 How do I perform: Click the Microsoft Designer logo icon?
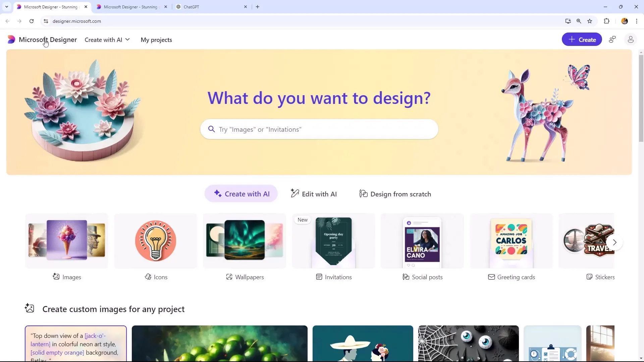point(11,40)
